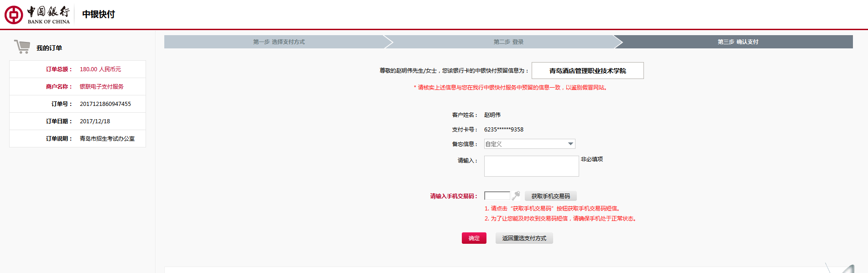The height and width of the screenshot is (273, 868).
Task: Click the shopping cart icon beside 我的订单
Action: (x=22, y=47)
